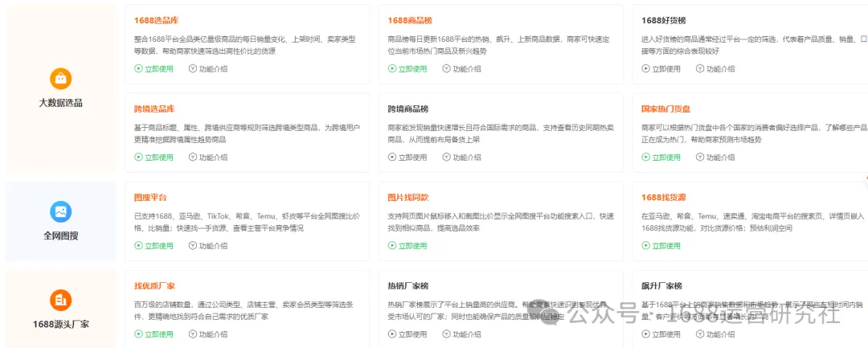This screenshot has height=348, width=868.
Task: Open the 国家热门货盘 card title
Action: [x=666, y=109]
